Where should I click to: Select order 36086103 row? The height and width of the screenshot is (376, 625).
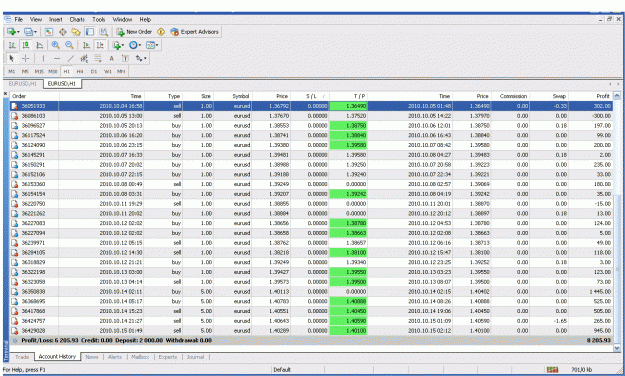click(311, 116)
